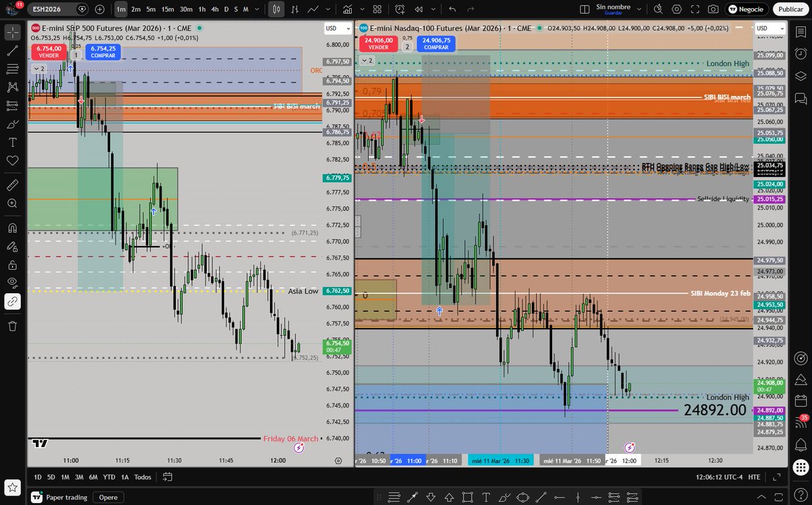Select the 4h timeframe
812x505 pixels.
[x=215, y=9]
